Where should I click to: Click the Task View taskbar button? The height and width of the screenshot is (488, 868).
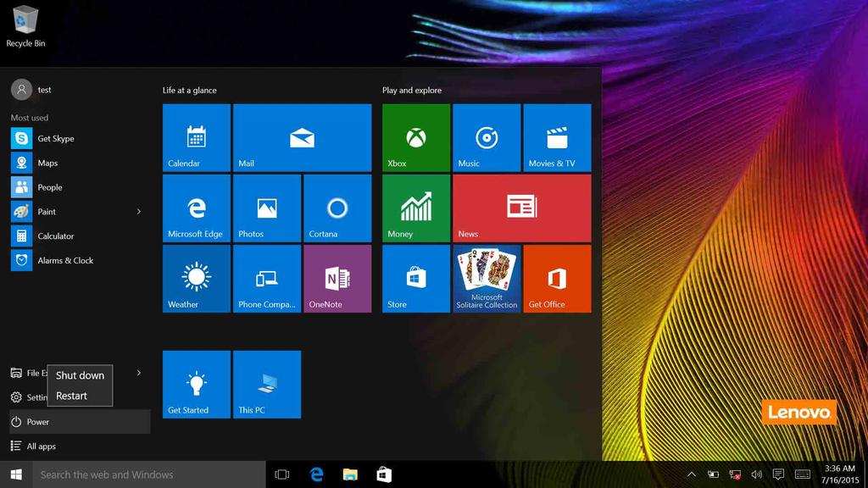282,474
